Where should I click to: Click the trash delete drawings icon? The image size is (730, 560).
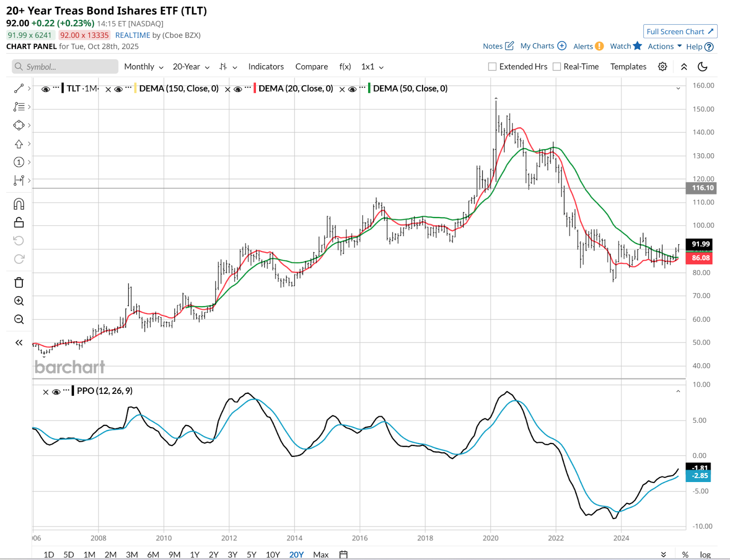(19, 283)
